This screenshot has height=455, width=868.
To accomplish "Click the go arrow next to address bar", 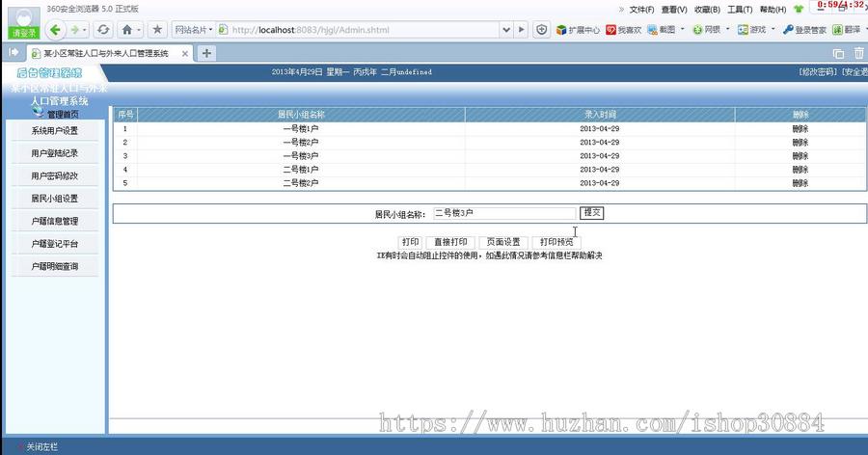I will click(x=521, y=30).
